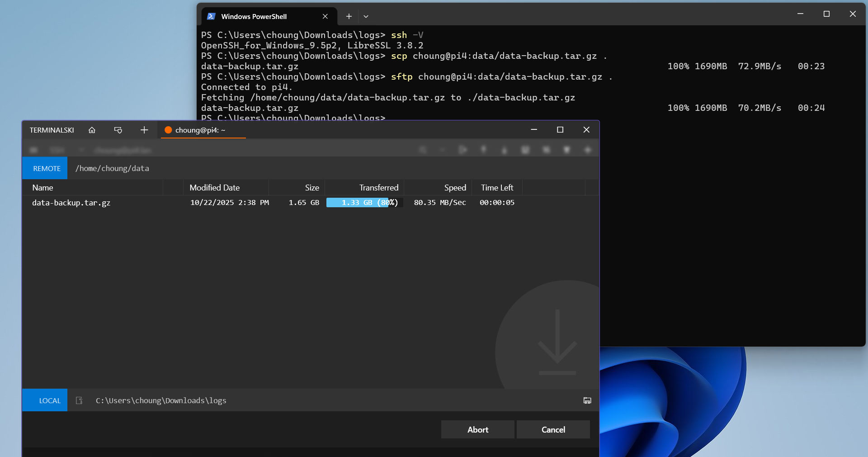
Task: Switch to the choung@pi4 session tab
Action: coord(200,130)
